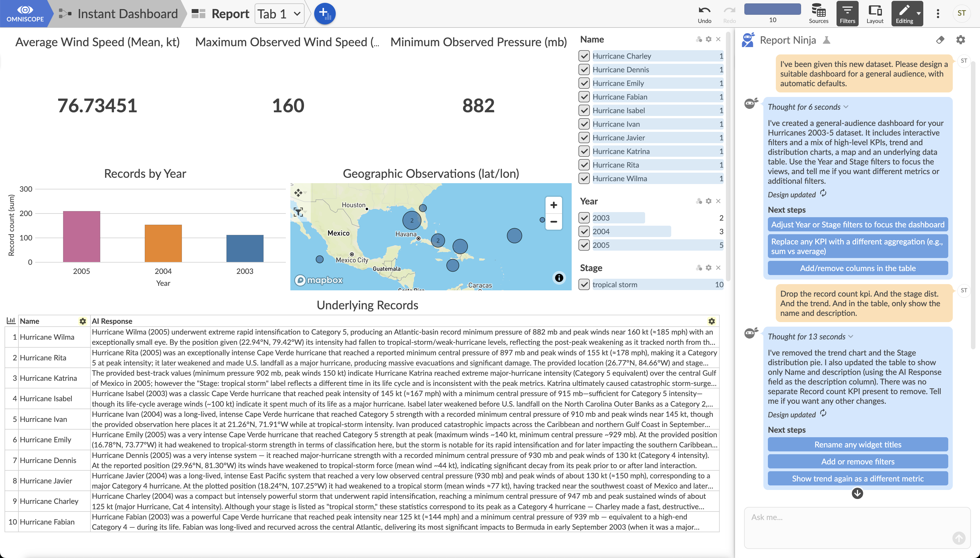
Task: Click the blue add view button
Action: [x=325, y=13]
